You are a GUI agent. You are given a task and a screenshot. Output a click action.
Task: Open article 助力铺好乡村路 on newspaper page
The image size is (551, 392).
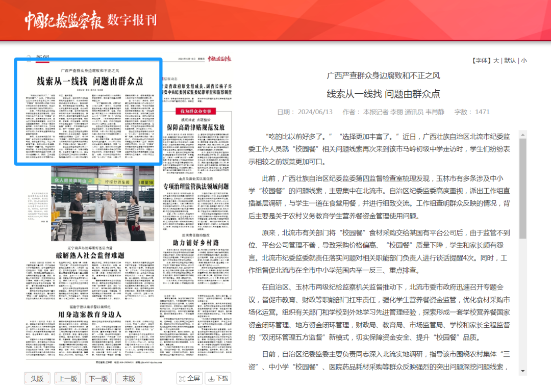[x=196, y=243]
